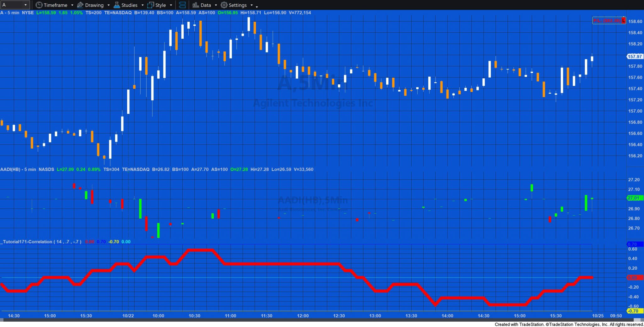This screenshot has width=644, height=327.
Task: Click the Studies menu label
Action: tap(129, 5)
